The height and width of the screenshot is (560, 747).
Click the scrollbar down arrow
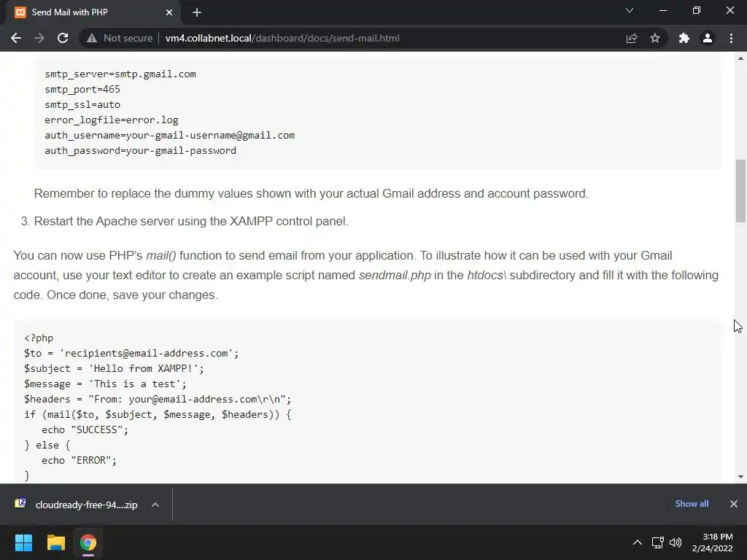pos(740,477)
